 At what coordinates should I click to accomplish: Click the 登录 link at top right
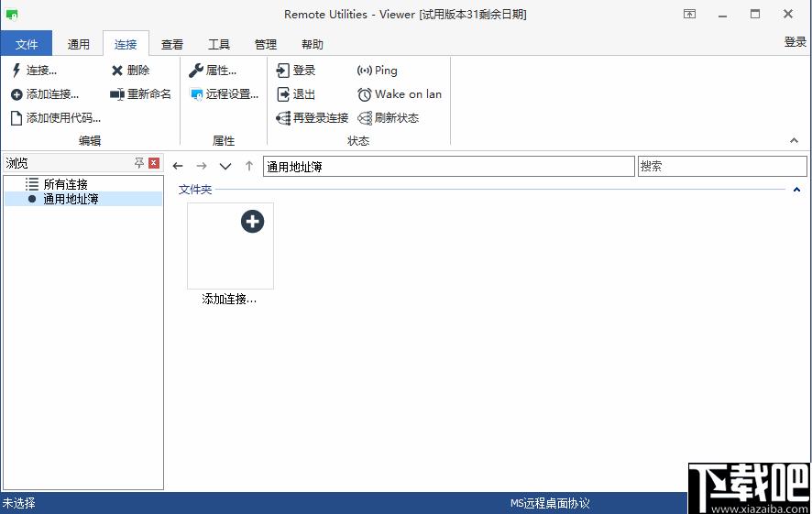[796, 42]
